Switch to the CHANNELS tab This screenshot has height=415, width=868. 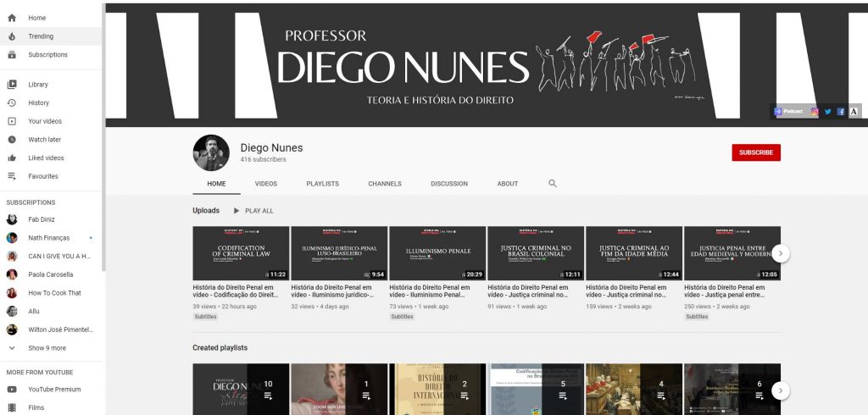point(385,184)
